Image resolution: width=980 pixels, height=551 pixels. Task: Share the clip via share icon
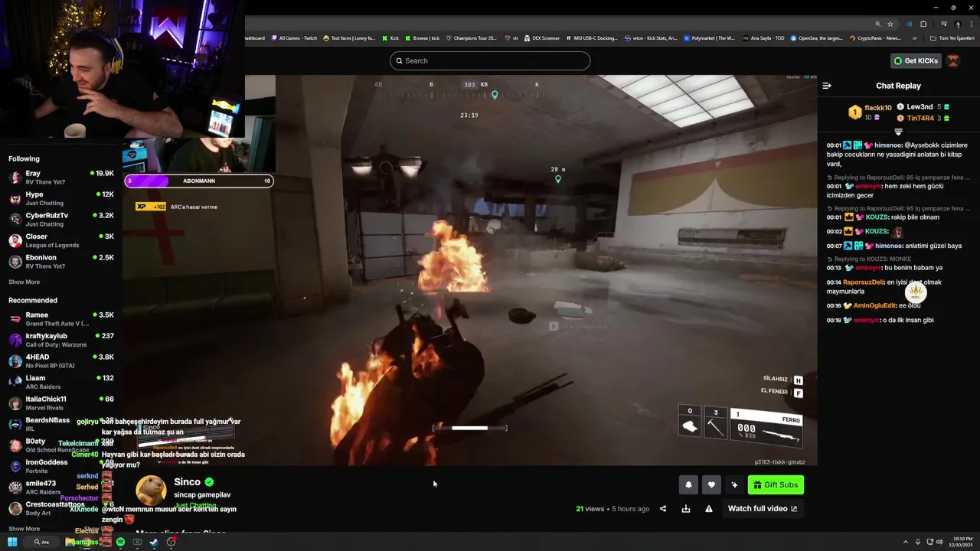[663, 509]
